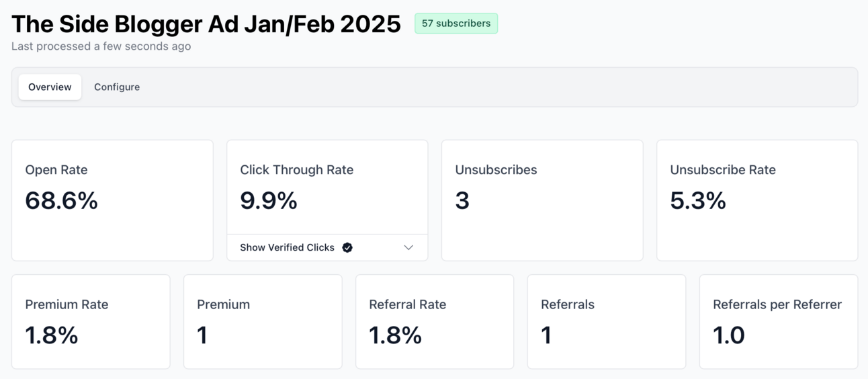This screenshot has width=868, height=379.
Task: Click the Premium Rate 1.8% value
Action: tap(52, 335)
